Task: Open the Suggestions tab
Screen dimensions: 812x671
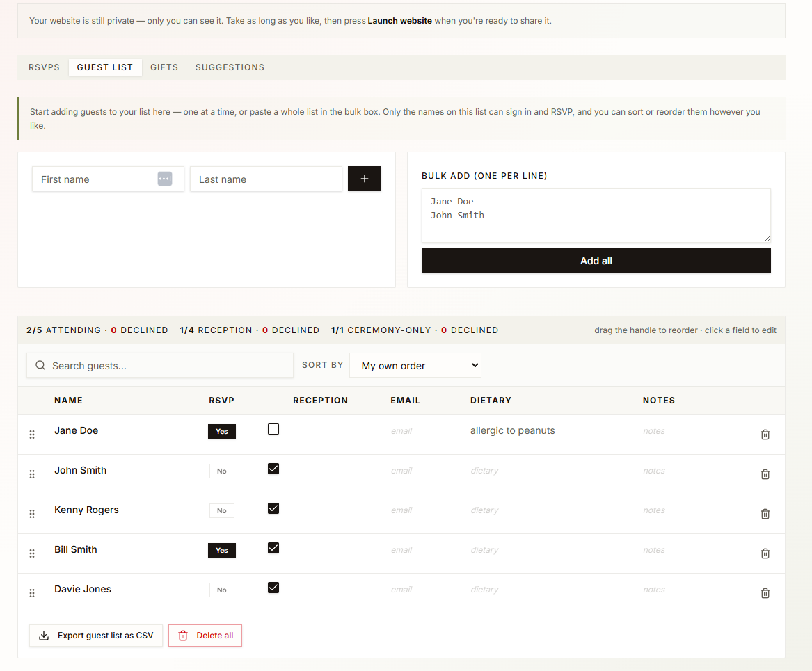Action: [x=230, y=67]
